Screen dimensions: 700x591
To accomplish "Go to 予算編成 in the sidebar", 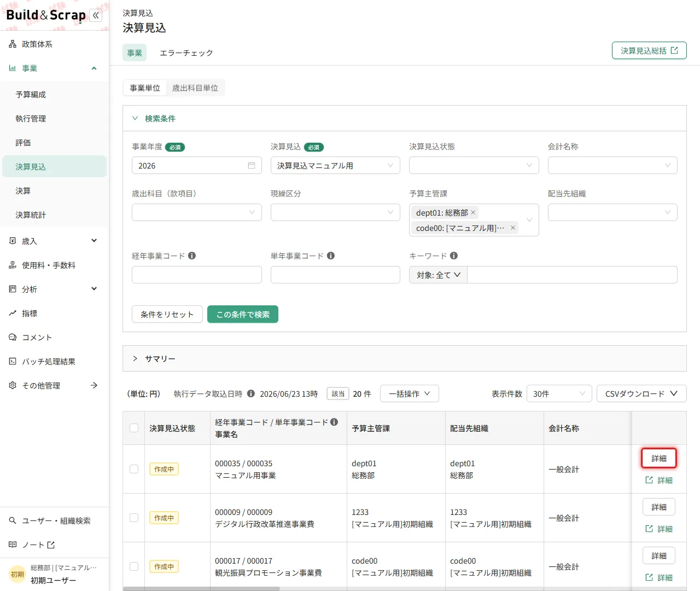I will point(54,95).
